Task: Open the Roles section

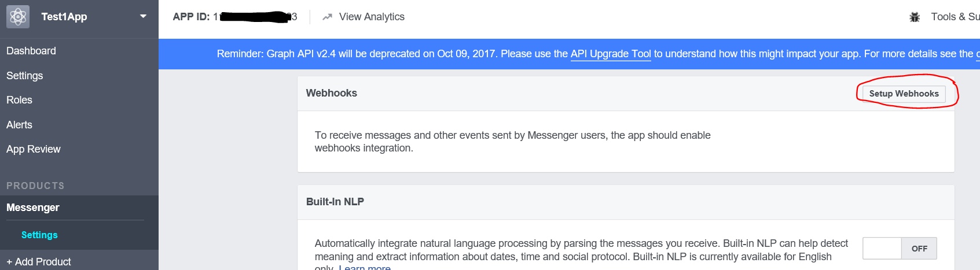Action: [19, 100]
